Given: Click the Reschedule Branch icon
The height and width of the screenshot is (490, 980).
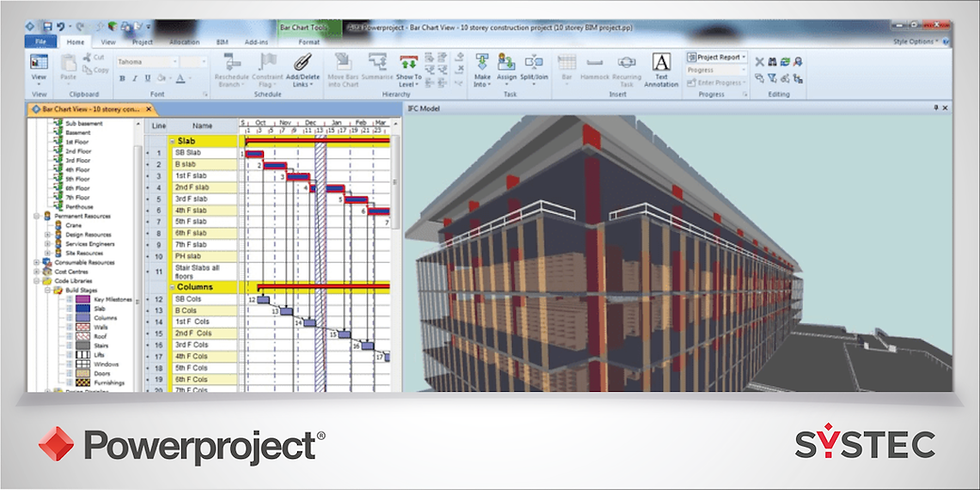Looking at the screenshot, I should (232, 61).
